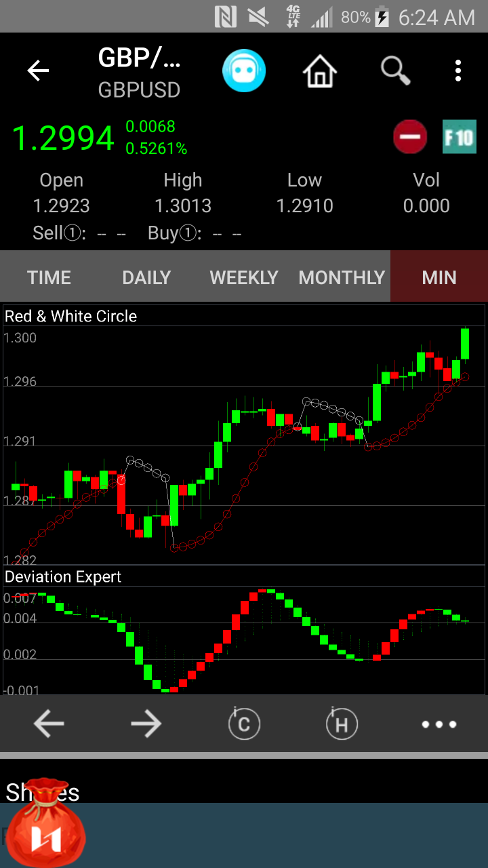Tap the GBPUSD symbol title

point(140,90)
